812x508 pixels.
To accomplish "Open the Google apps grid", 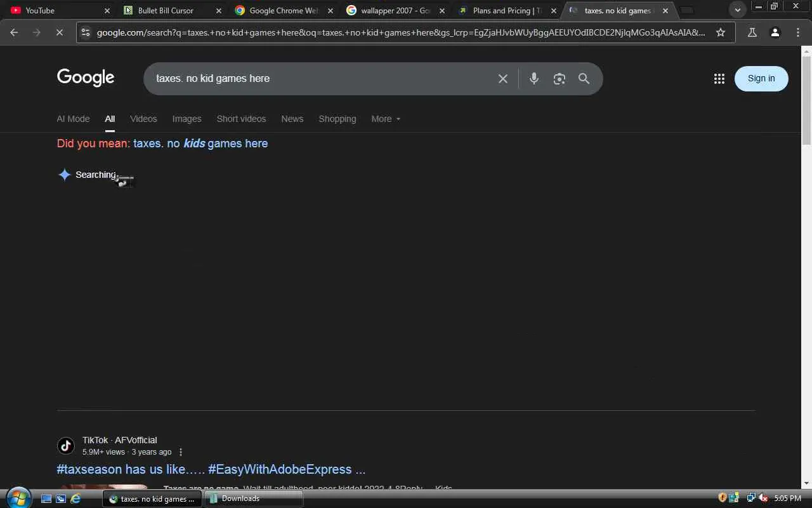I will click(x=719, y=79).
